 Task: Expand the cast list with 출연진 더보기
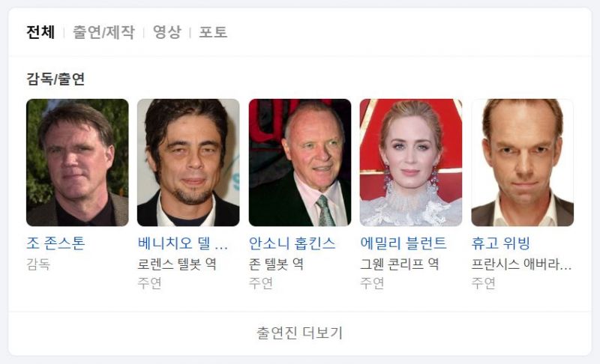pyautogui.click(x=299, y=333)
